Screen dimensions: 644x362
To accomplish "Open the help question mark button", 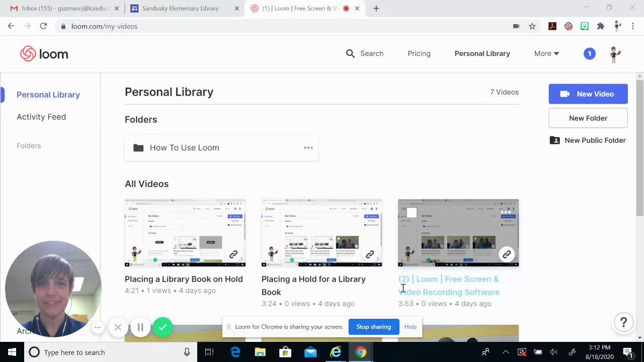I will (623, 322).
